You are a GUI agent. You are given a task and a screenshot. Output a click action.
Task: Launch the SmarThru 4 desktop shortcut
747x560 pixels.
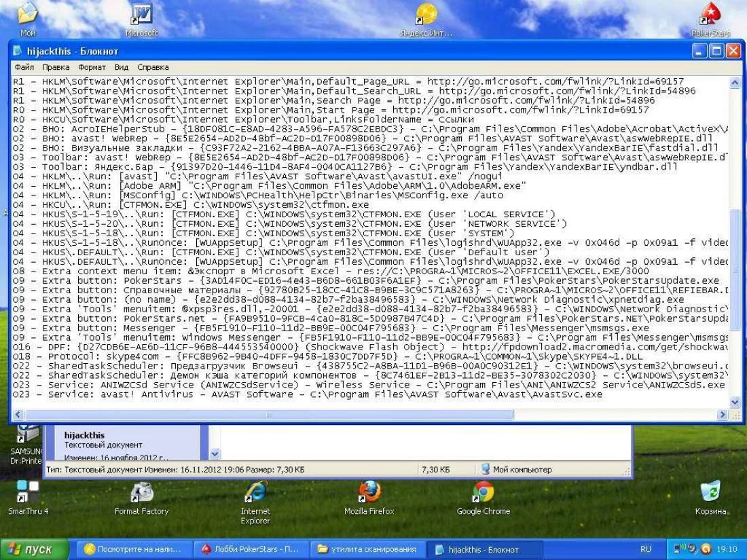(28, 498)
